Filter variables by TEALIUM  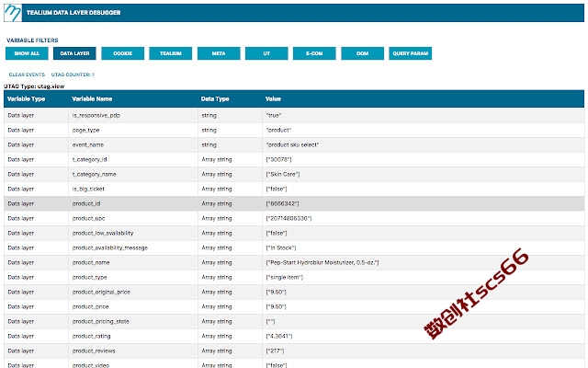[x=171, y=53]
